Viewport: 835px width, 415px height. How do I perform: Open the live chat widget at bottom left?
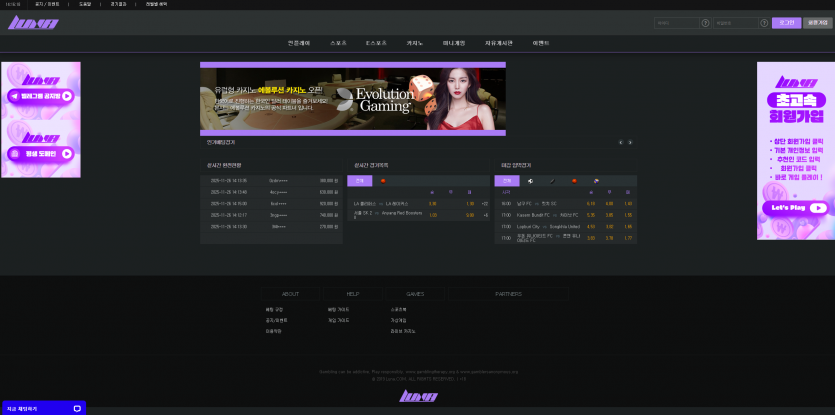(42, 408)
